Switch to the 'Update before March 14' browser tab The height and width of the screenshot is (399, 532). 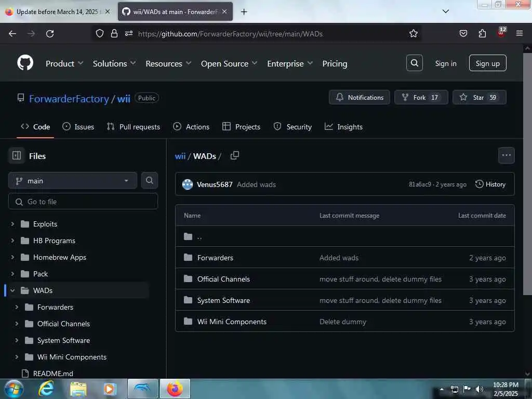pos(57,12)
